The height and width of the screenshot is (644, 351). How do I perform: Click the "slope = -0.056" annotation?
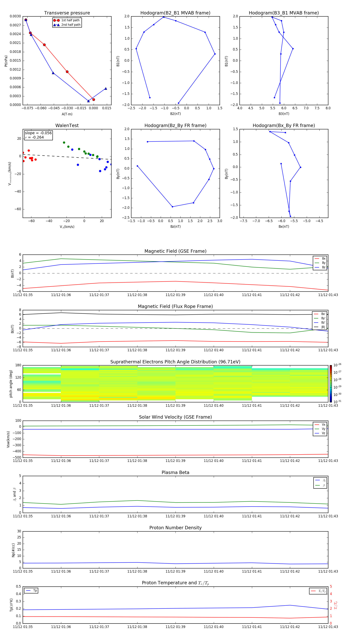coord(38,133)
